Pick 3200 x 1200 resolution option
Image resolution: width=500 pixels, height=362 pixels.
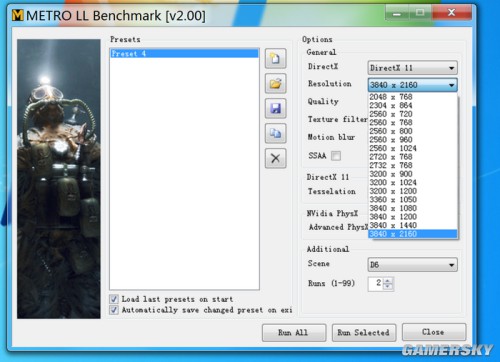coord(413,191)
